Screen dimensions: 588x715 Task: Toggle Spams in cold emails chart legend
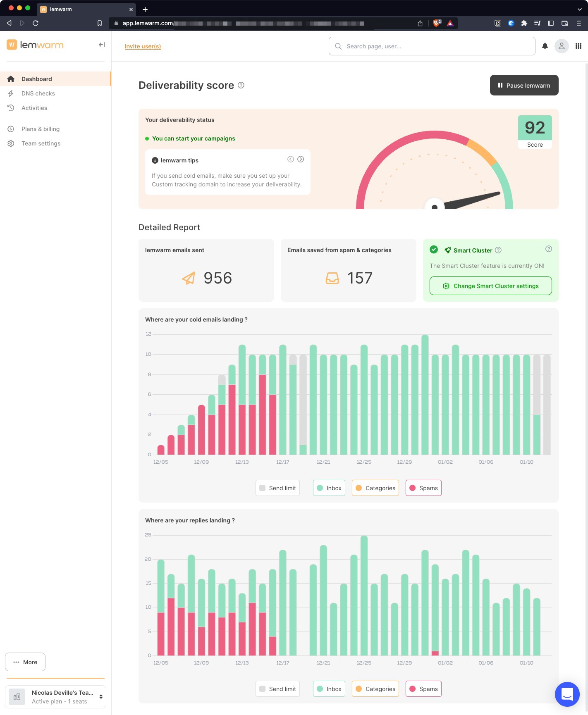[423, 488]
